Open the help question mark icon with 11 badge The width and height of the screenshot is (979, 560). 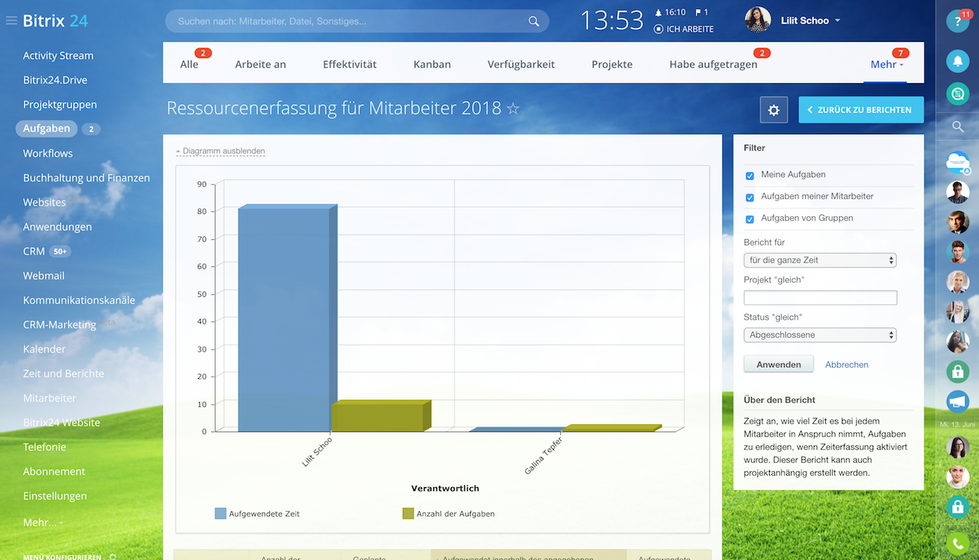pos(957,21)
